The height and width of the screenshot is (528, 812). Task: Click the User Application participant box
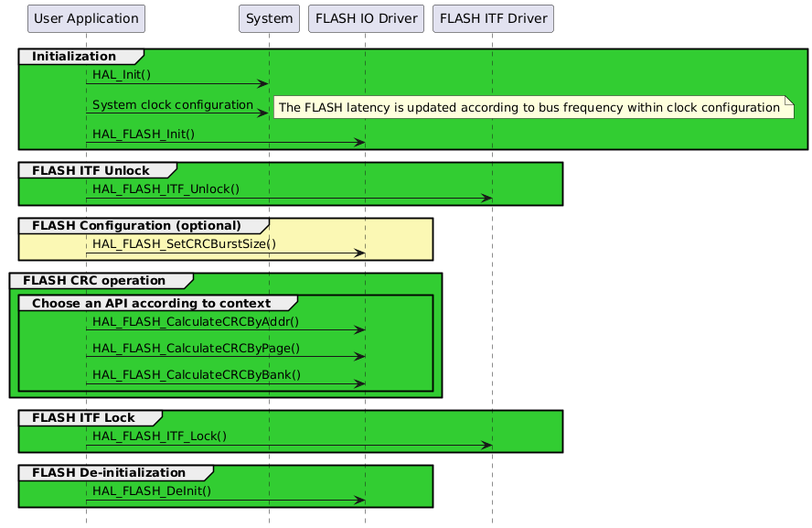[87, 18]
